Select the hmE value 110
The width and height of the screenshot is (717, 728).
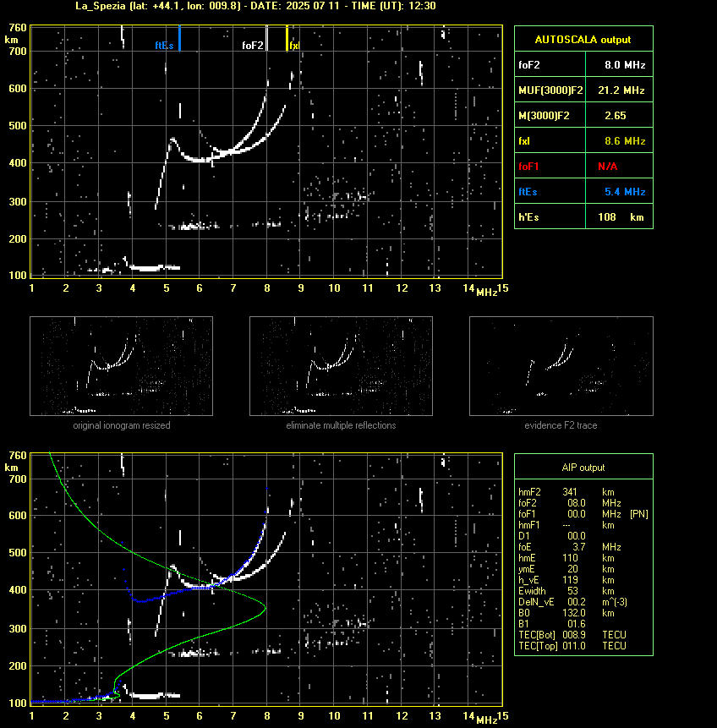point(570,558)
